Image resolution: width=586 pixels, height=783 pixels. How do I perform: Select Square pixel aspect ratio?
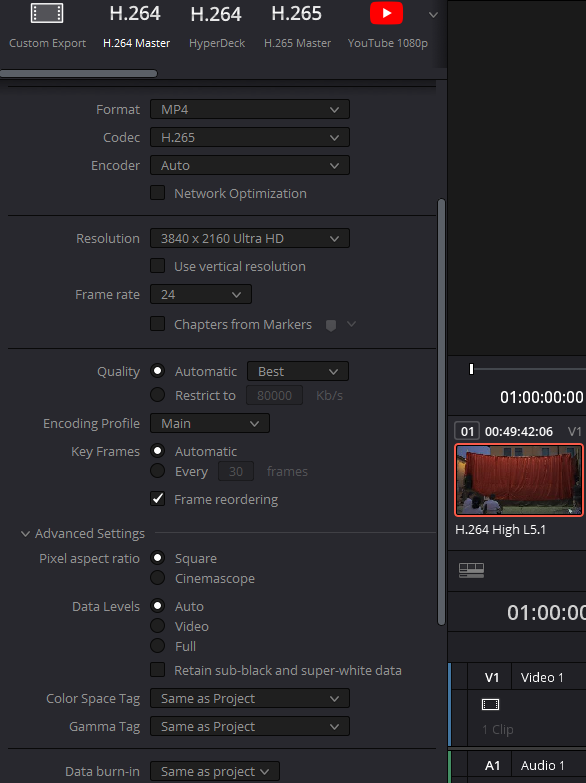158,558
